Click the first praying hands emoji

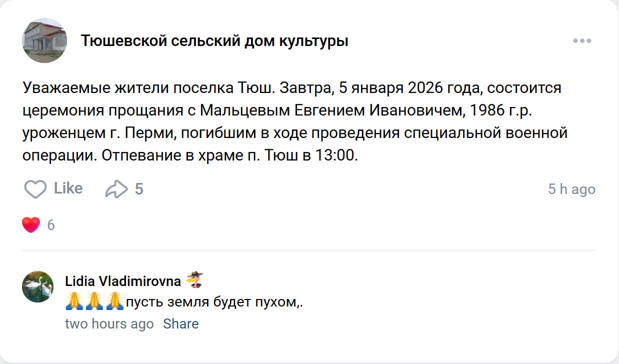tap(74, 301)
